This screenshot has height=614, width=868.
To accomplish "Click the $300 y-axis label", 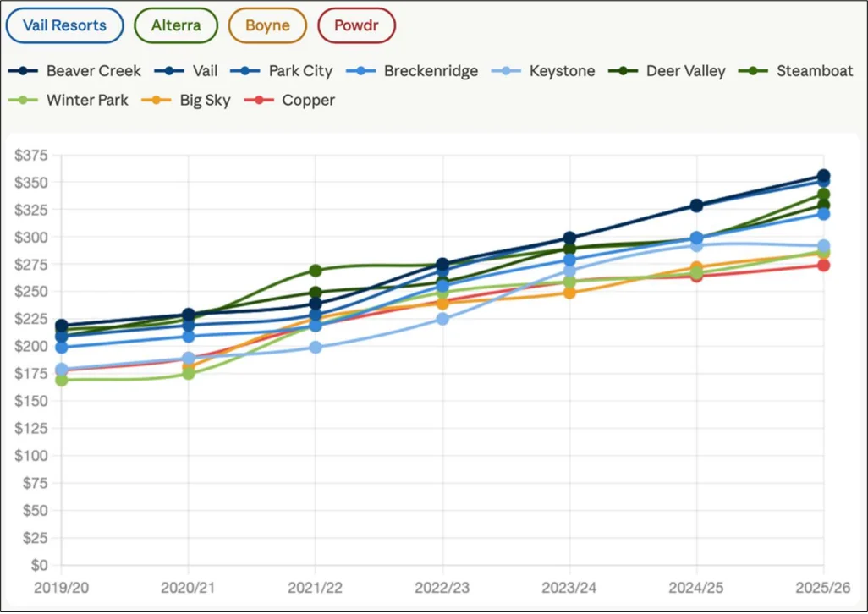I will [x=31, y=238].
